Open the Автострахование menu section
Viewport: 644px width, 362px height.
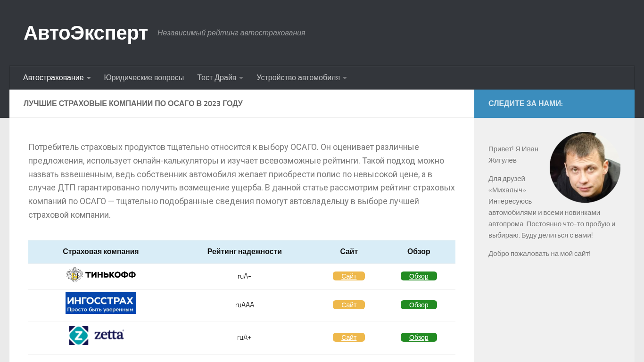(53, 78)
